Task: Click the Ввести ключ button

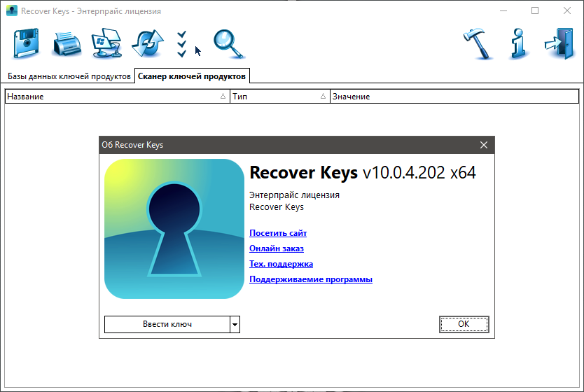Action: coord(167,324)
